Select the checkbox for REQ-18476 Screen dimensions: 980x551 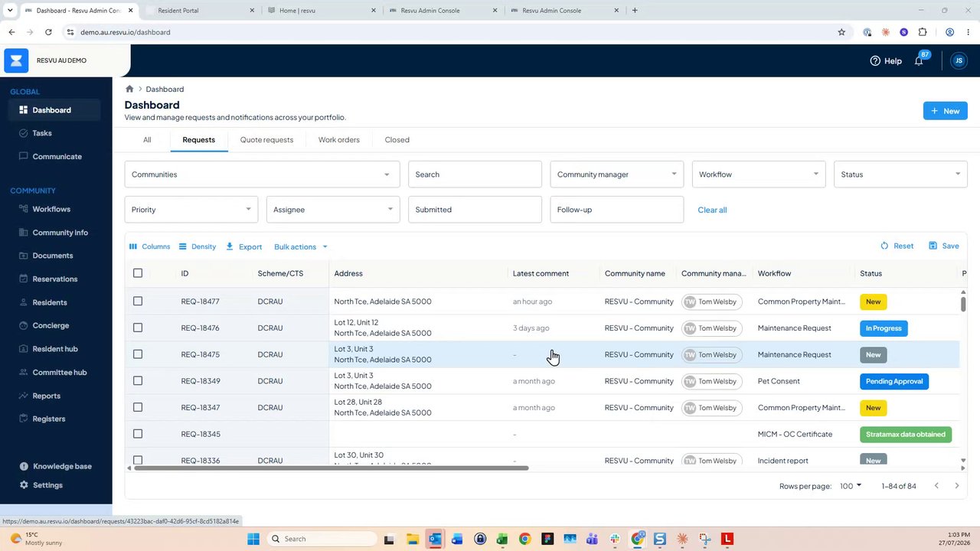coord(138,328)
